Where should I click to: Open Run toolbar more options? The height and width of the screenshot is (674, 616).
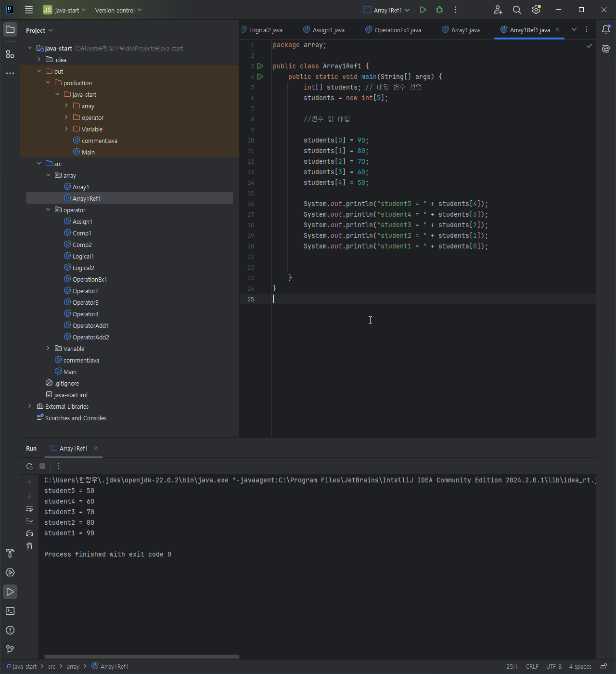58,466
